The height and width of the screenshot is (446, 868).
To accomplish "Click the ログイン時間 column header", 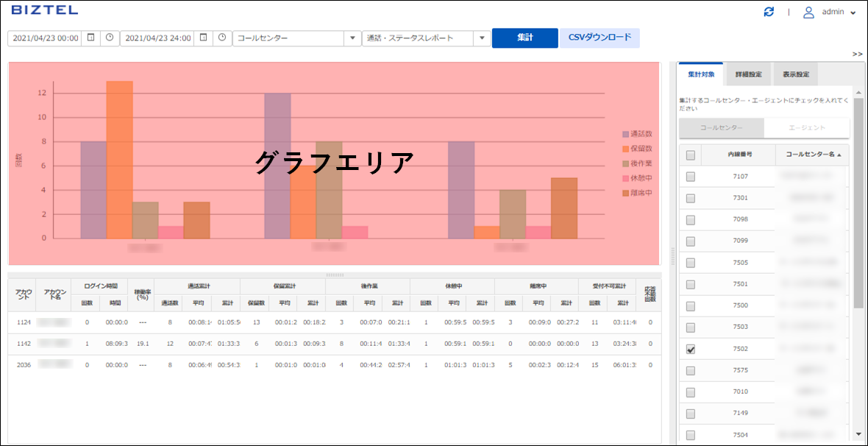I will pos(100,286).
